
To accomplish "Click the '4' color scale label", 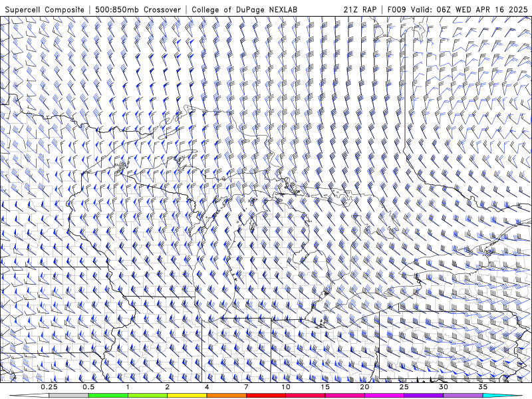I will (x=207, y=387).
